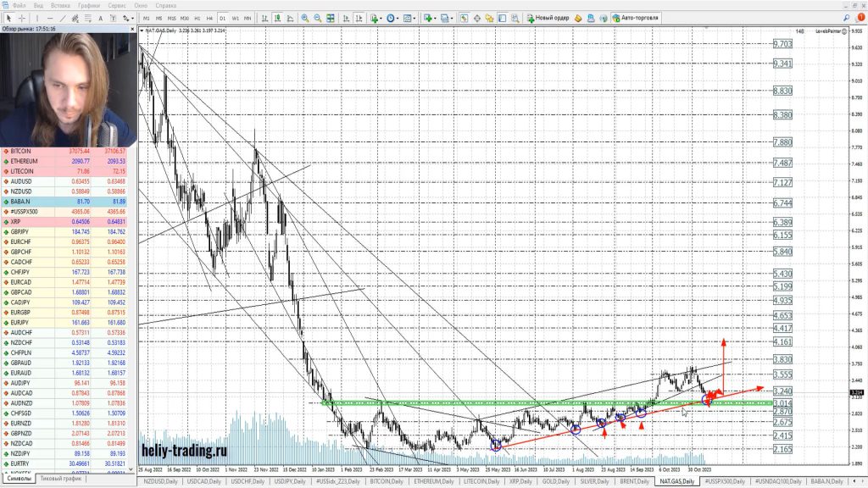Screen dimensions: 868x488
Task: Open the Тиковый график tab
Action: pyautogui.click(x=60, y=479)
